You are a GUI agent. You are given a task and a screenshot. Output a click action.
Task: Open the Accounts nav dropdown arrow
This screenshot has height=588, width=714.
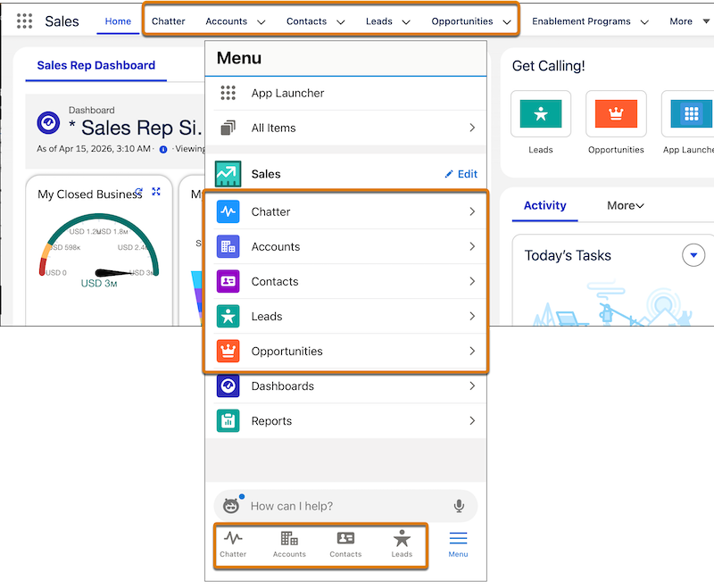(x=261, y=21)
